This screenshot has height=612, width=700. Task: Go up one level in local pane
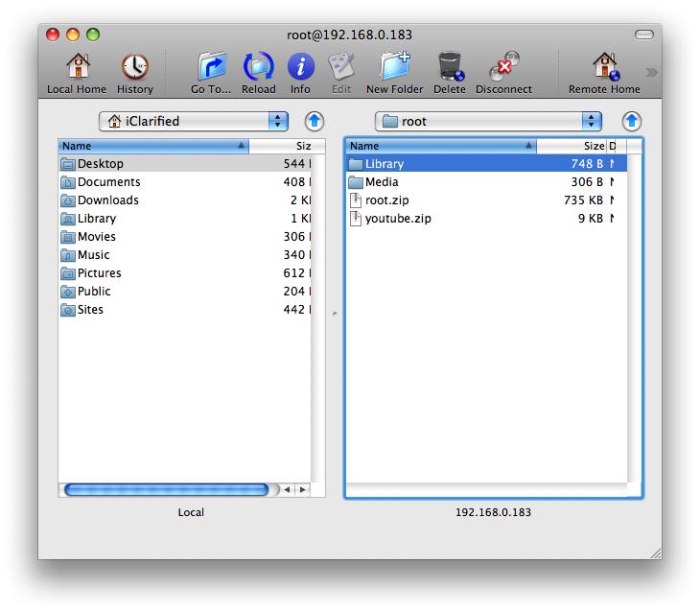coord(315,122)
